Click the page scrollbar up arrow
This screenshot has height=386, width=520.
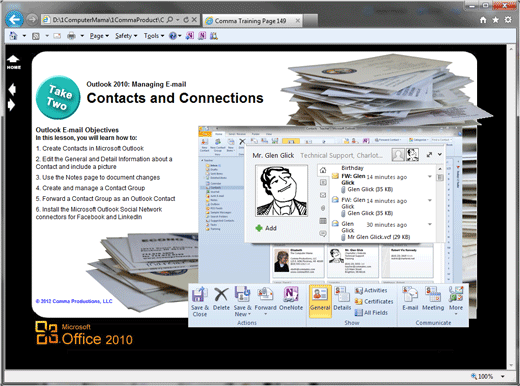point(511,49)
